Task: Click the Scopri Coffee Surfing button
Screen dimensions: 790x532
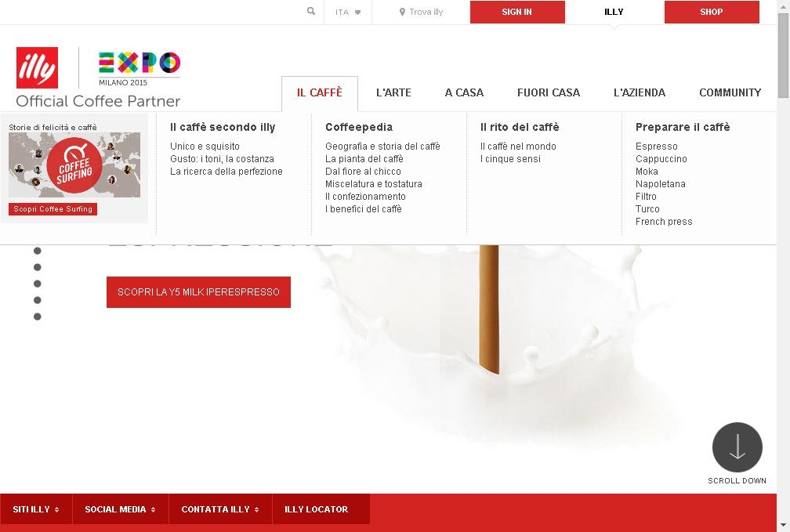Action: 53,209
